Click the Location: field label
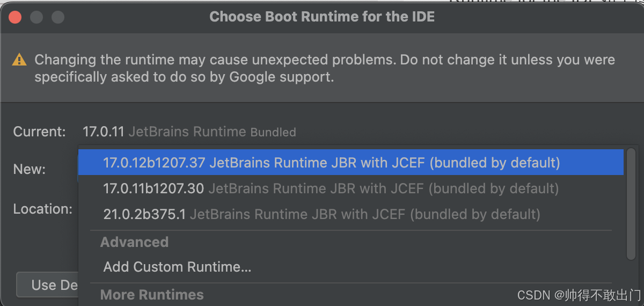Screen dimensions: 644x306 coord(43,209)
